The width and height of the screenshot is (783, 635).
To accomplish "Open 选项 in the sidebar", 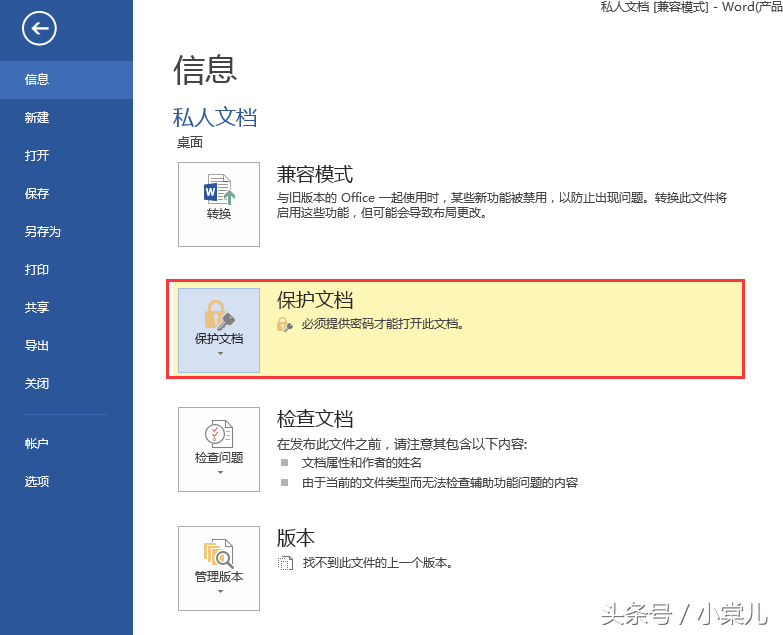I will pyautogui.click(x=66, y=481).
